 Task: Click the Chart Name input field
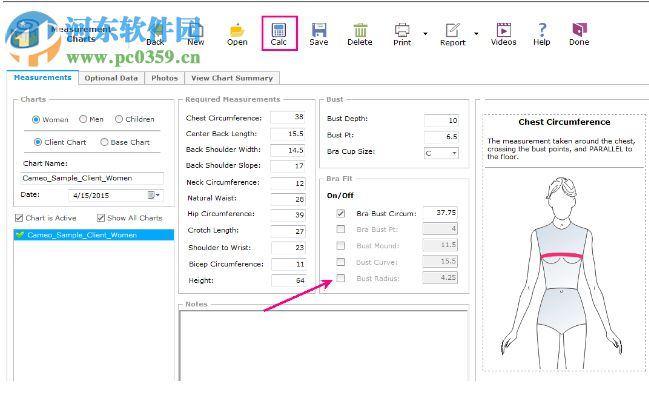click(92, 178)
